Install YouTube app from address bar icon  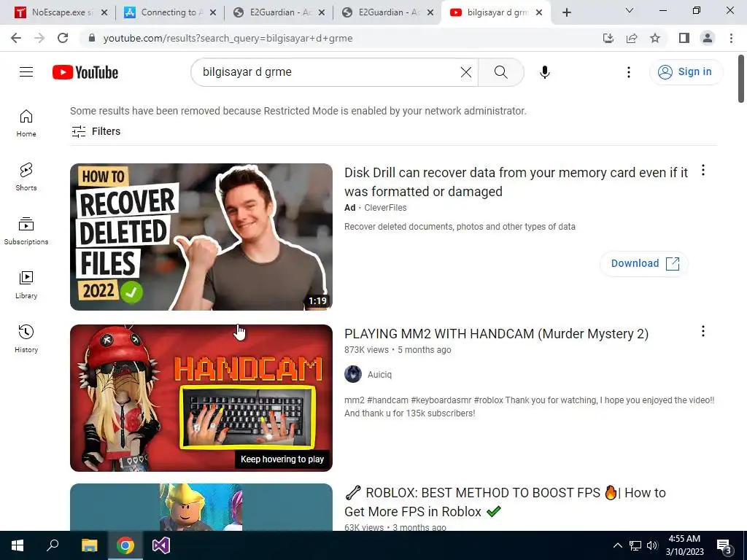(x=608, y=38)
